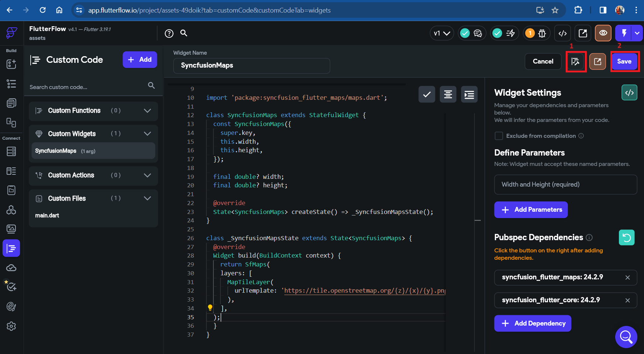The image size is (644, 354).
Task: Open the Test Mode dropdown arrow
Action: pyautogui.click(x=637, y=33)
